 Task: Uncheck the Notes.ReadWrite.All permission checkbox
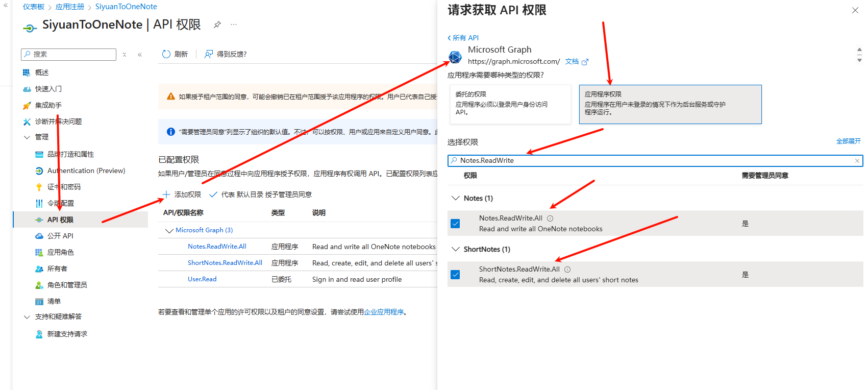(x=456, y=224)
